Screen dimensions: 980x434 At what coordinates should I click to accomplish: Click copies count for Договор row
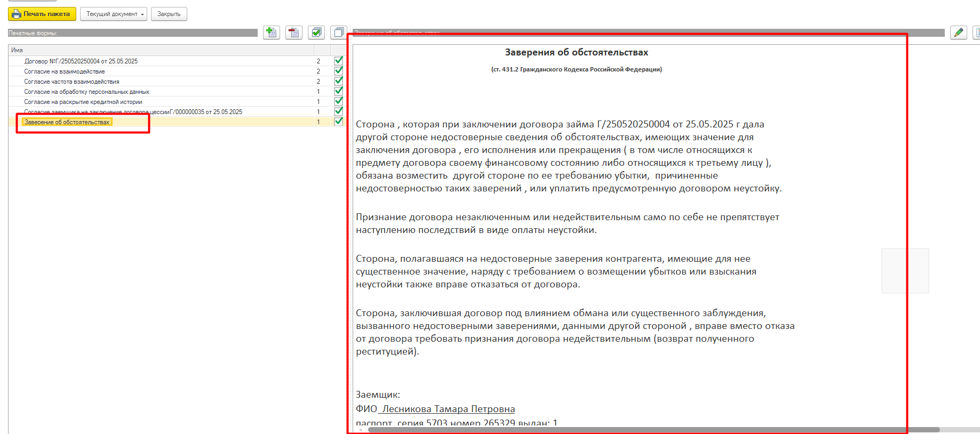(x=318, y=61)
